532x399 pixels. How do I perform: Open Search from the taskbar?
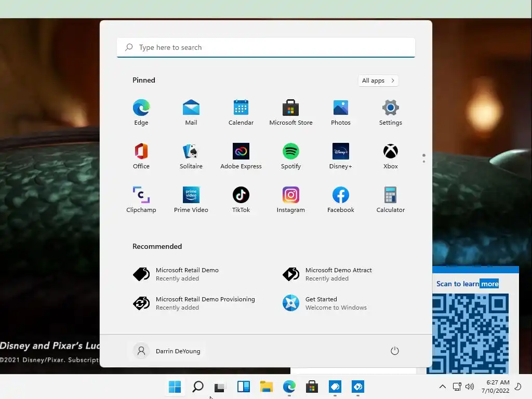pyautogui.click(x=198, y=387)
